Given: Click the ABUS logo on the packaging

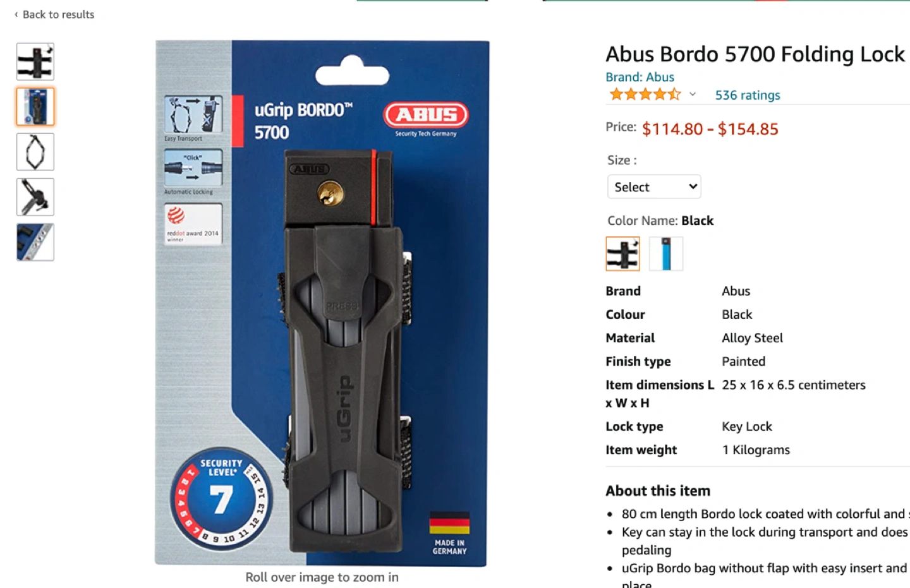Looking at the screenshot, I should tap(426, 115).
